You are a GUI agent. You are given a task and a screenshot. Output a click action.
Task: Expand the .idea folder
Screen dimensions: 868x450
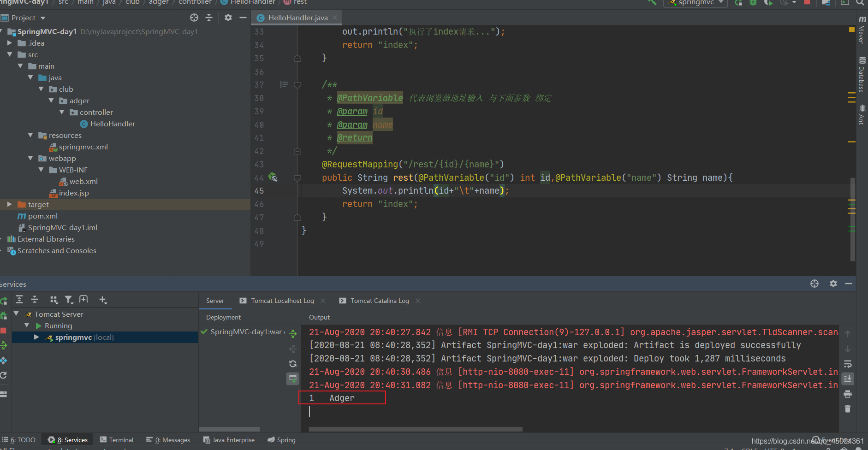pos(9,43)
